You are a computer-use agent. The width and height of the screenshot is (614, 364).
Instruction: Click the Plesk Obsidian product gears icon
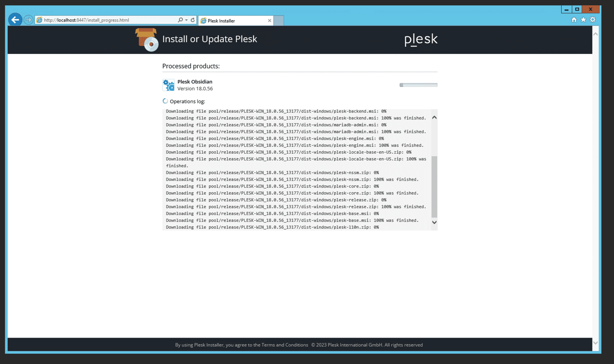point(168,85)
